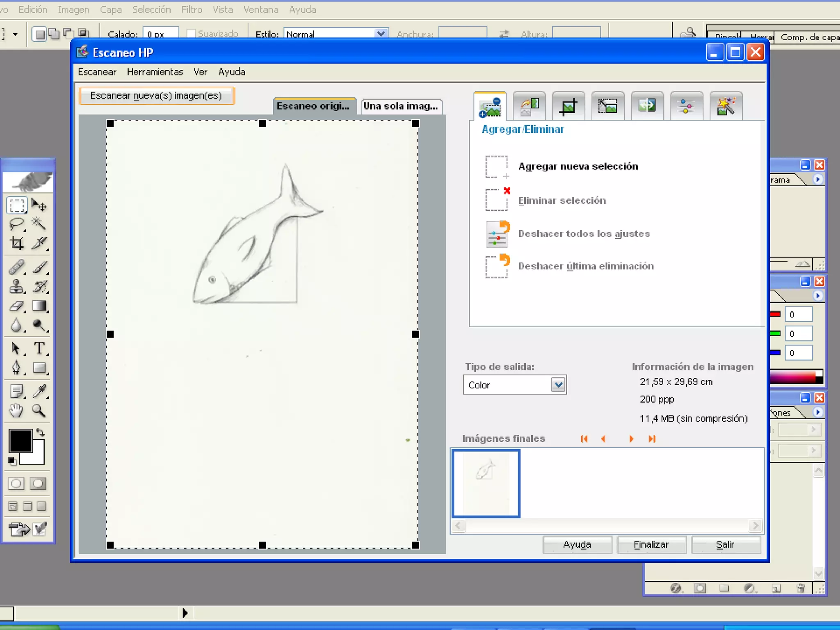
Task: Open the tool preset picker arrow
Action: tap(15, 34)
